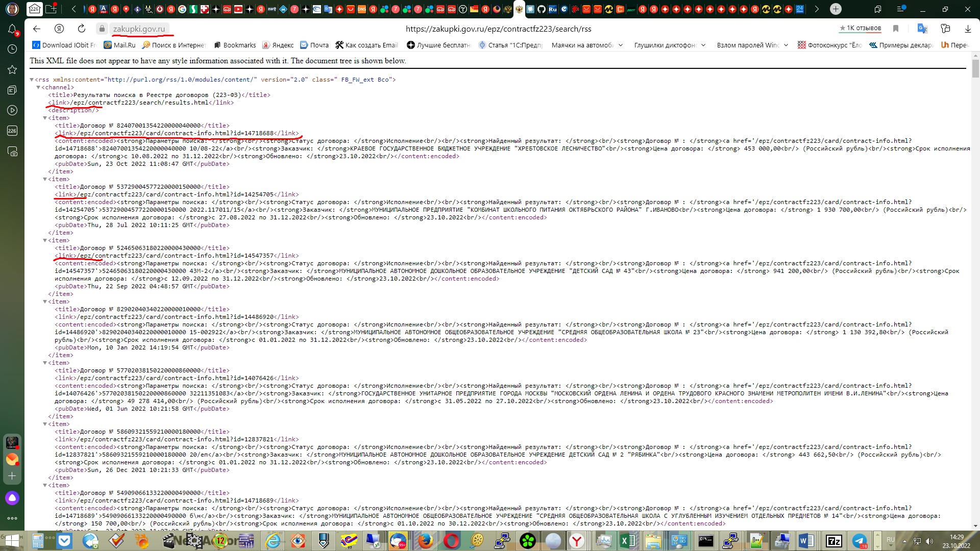
Task: Open the downloads arrow icon
Action: pos(967,29)
